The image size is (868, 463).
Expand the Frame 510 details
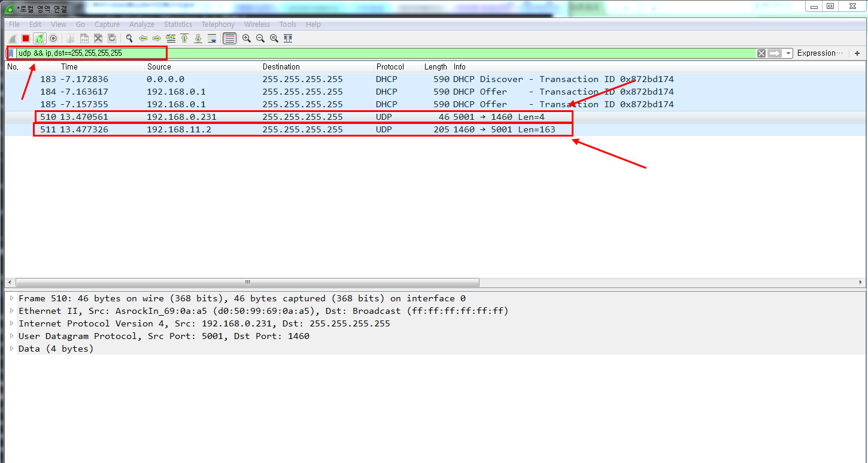click(11, 298)
